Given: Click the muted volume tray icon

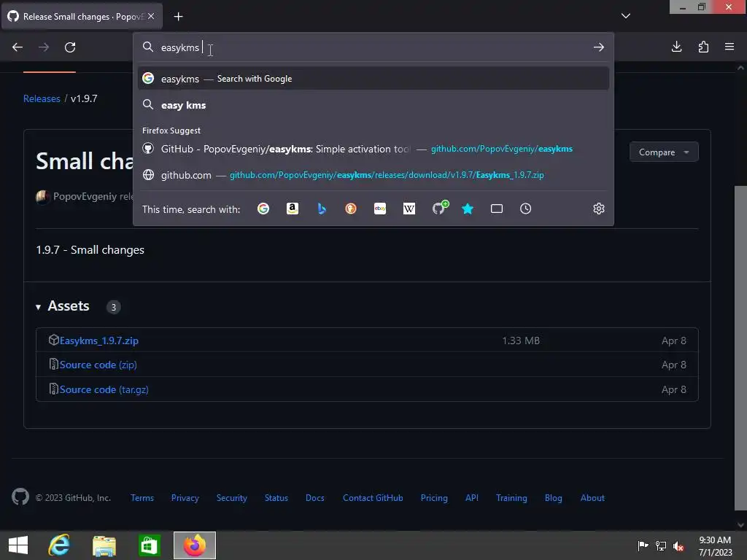Looking at the screenshot, I should pos(678,545).
